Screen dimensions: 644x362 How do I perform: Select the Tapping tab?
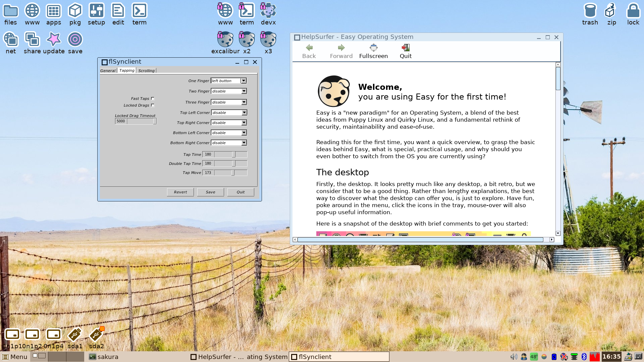pos(127,70)
